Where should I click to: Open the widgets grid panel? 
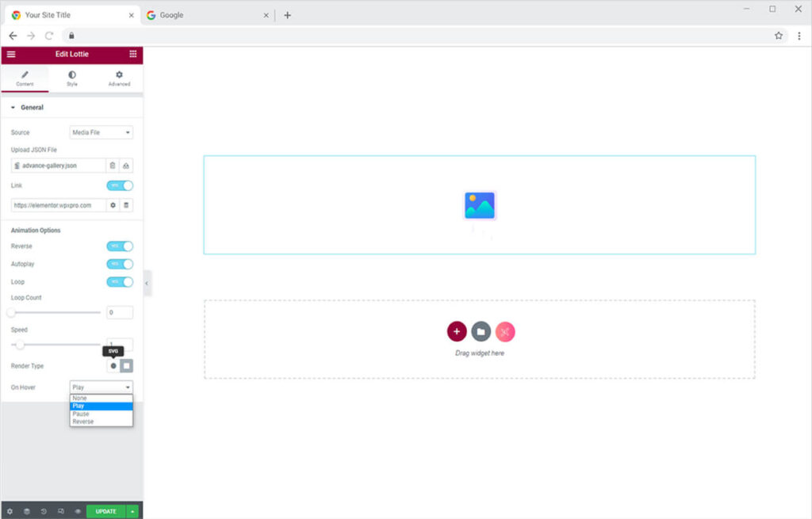pos(132,54)
